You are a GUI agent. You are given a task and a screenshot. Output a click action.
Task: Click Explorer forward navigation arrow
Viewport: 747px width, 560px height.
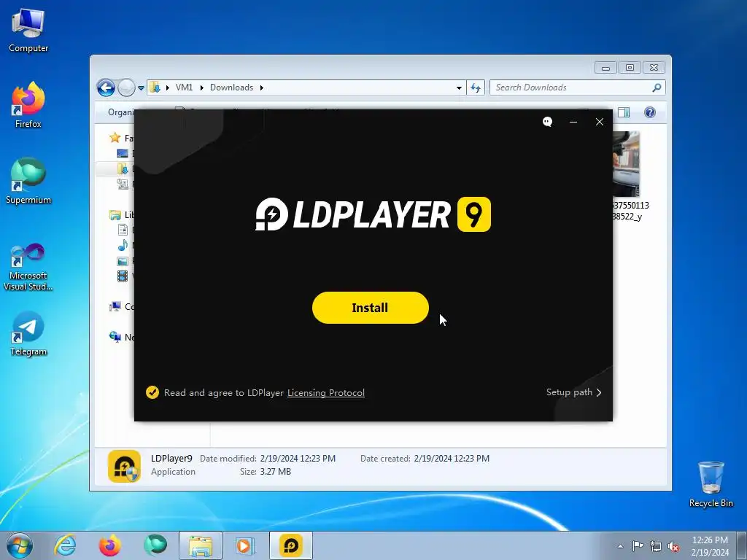(x=126, y=87)
